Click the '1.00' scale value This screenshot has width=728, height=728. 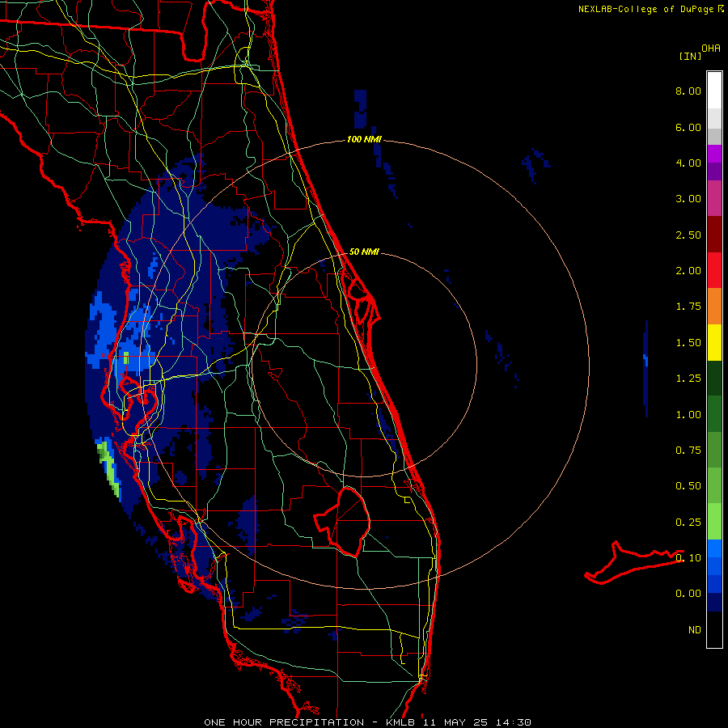click(x=688, y=415)
